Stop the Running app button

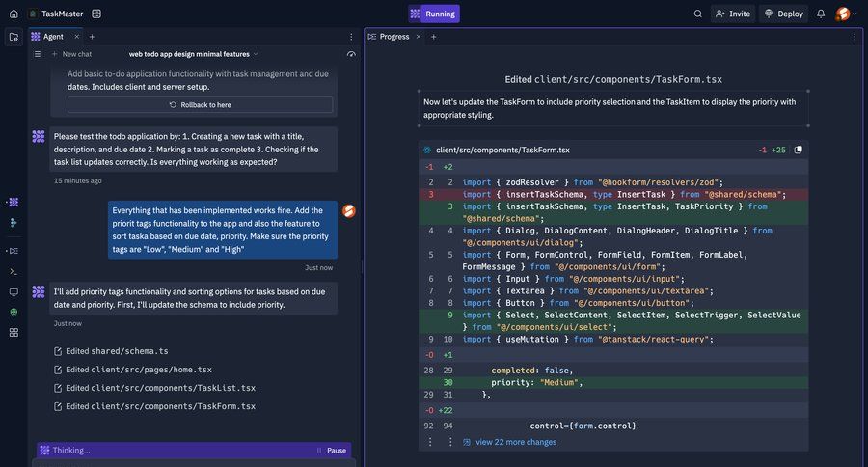[x=434, y=14]
